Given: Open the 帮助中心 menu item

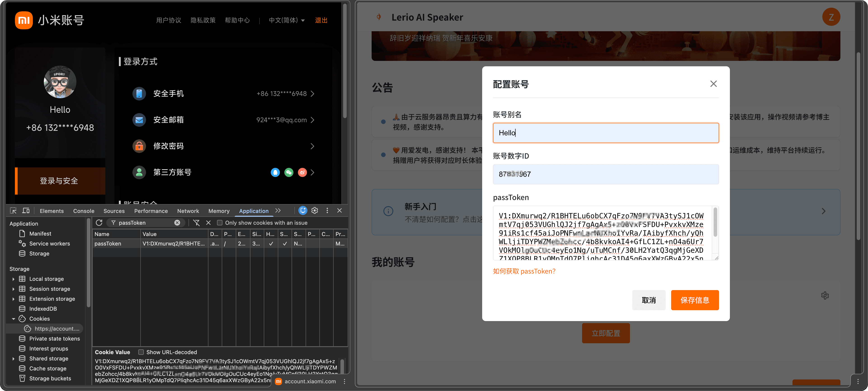Looking at the screenshot, I should click(x=238, y=20).
